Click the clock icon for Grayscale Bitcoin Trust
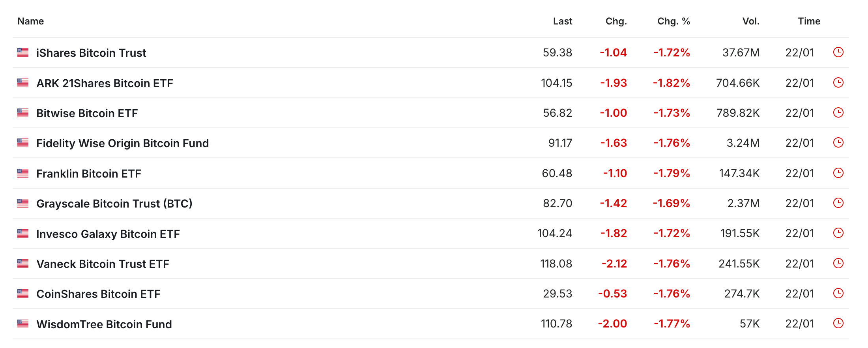This screenshot has width=868, height=348. point(838,203)
